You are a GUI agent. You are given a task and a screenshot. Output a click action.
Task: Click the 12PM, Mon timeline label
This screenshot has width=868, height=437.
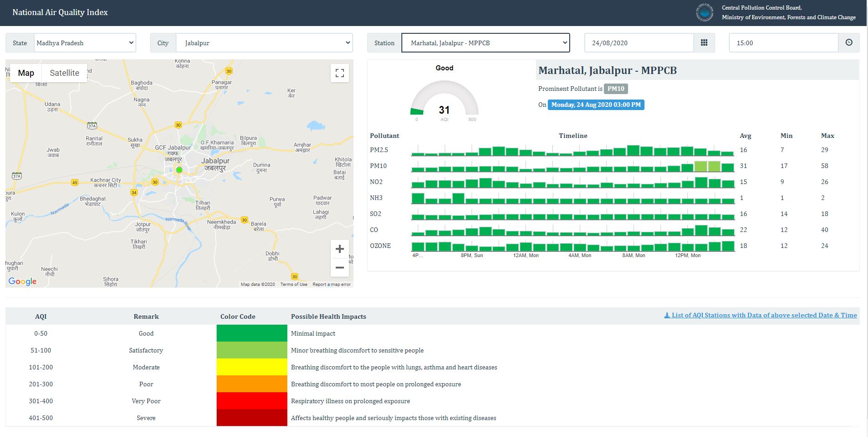pos(688,255)
